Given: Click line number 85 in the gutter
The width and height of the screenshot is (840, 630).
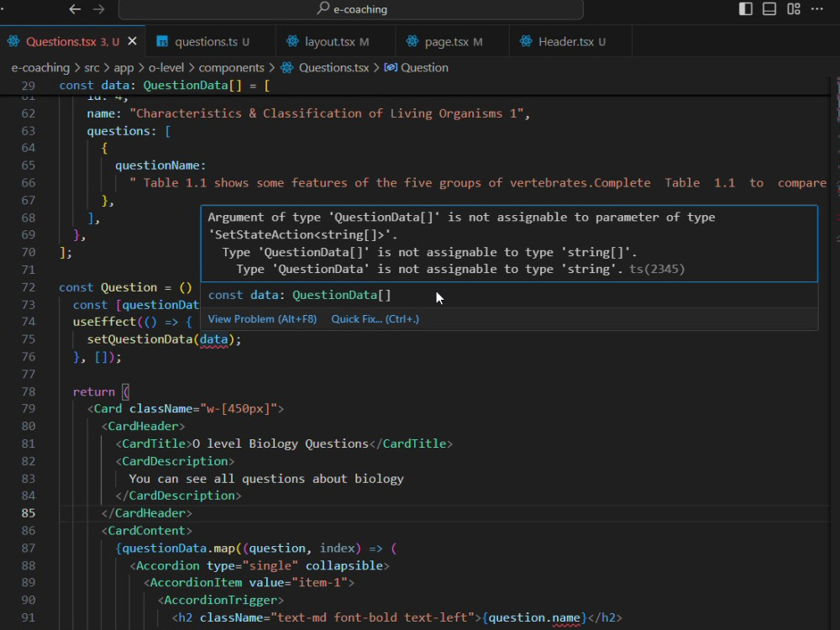Looking at the screenshot, I should [29, 513].
